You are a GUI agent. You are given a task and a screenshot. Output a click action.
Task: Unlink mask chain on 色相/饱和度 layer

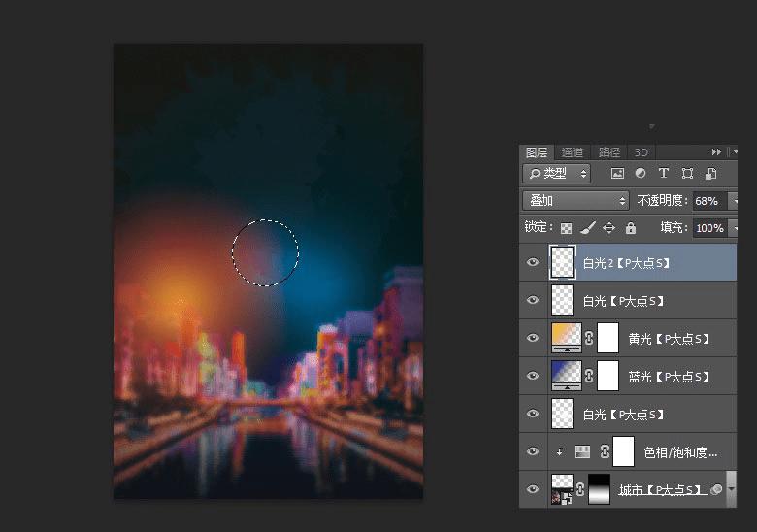tap(604, 451)
